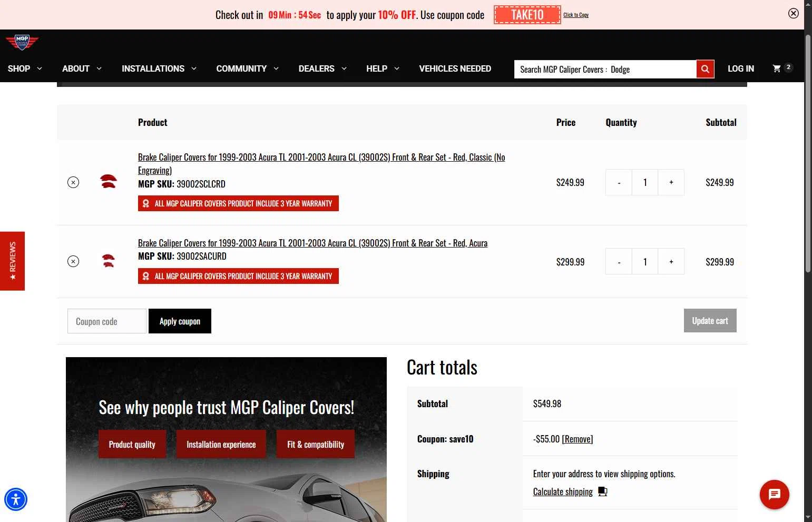The image size is (812, 522).
Task: Decrease quantity of Red Acura covers
Action: click(619, 261)
